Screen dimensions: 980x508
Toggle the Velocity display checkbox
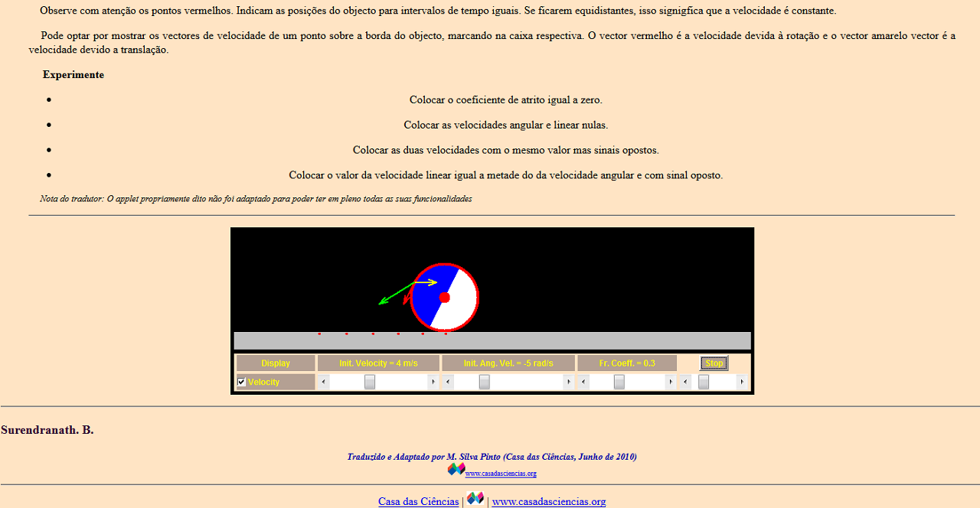click(242, 382)
